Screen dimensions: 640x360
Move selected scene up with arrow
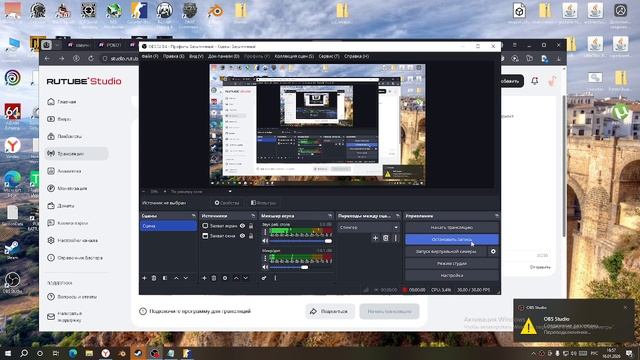pyautogui.click(x=176, y=278)
